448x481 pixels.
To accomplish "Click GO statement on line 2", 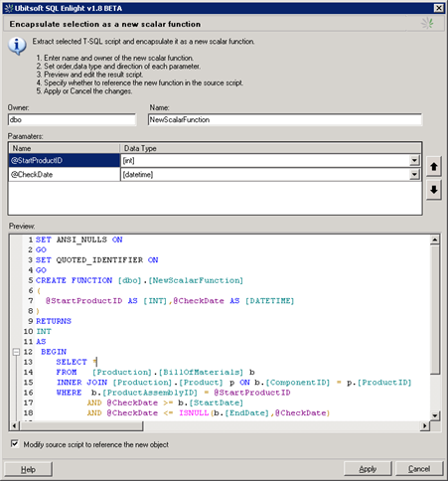I will tap(41, 249).
